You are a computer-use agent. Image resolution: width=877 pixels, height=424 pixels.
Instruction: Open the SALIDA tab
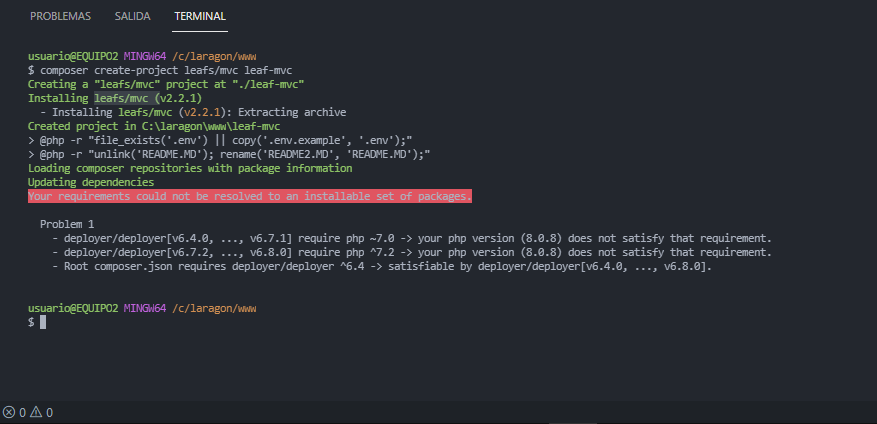click(133, 16)
